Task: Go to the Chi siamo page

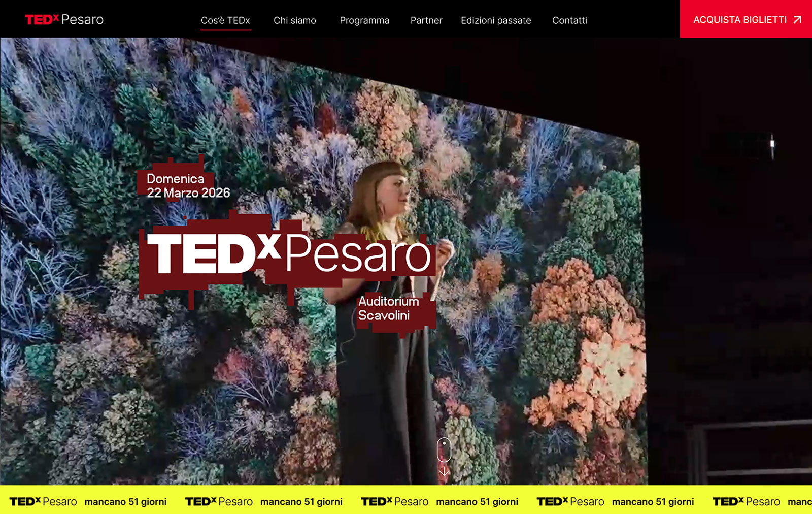Action: [x=295, y=20]
